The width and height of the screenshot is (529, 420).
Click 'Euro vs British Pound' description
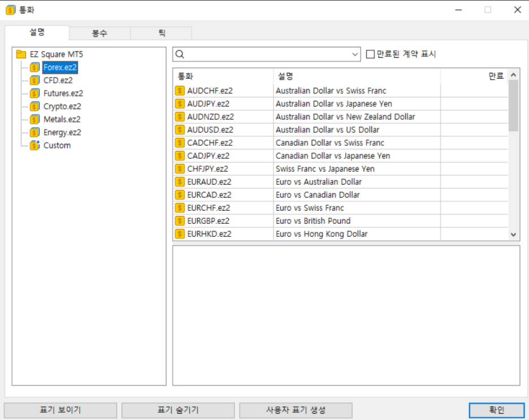(313, 221)
